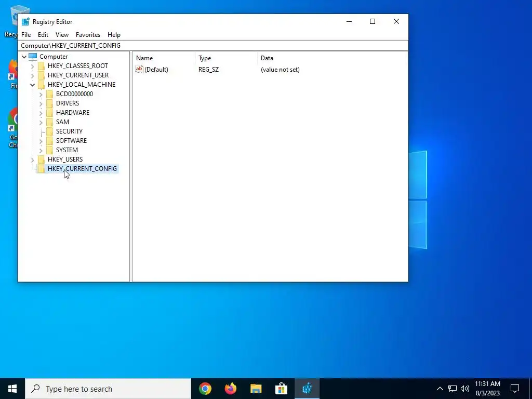Open the Windows Start menu
The width and height of the screenshot is (532, 399).
(x=12, y=389)
